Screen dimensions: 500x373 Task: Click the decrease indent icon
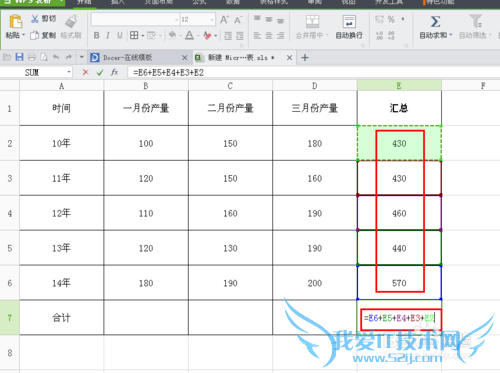tap(228, 36)
